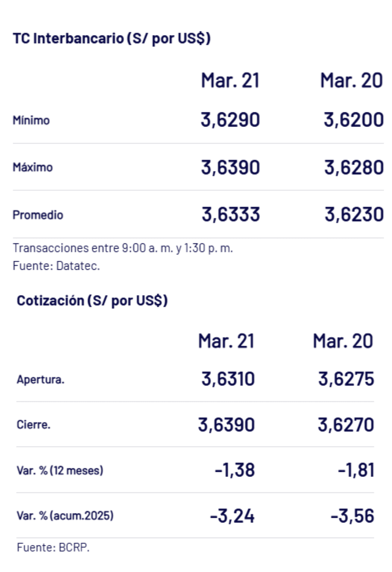Click the Transacciones time range note
392x572 pixels.
click(x=123, y=248)
